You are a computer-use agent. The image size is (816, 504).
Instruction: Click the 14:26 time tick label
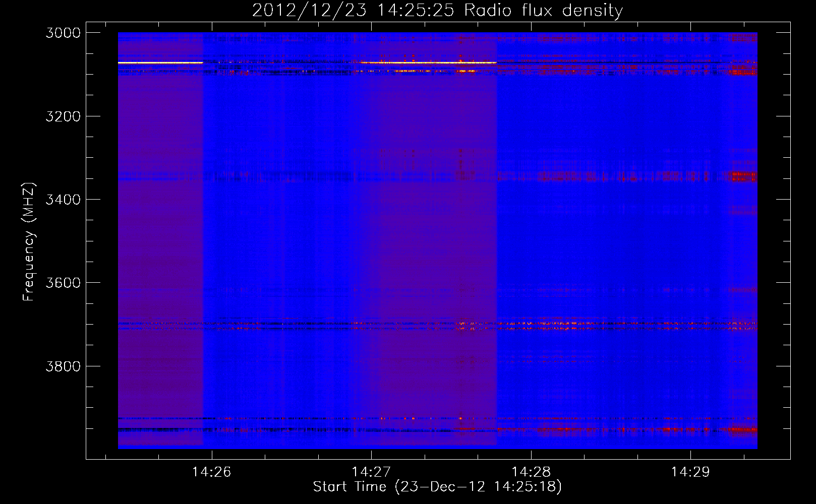coord(212,472)
